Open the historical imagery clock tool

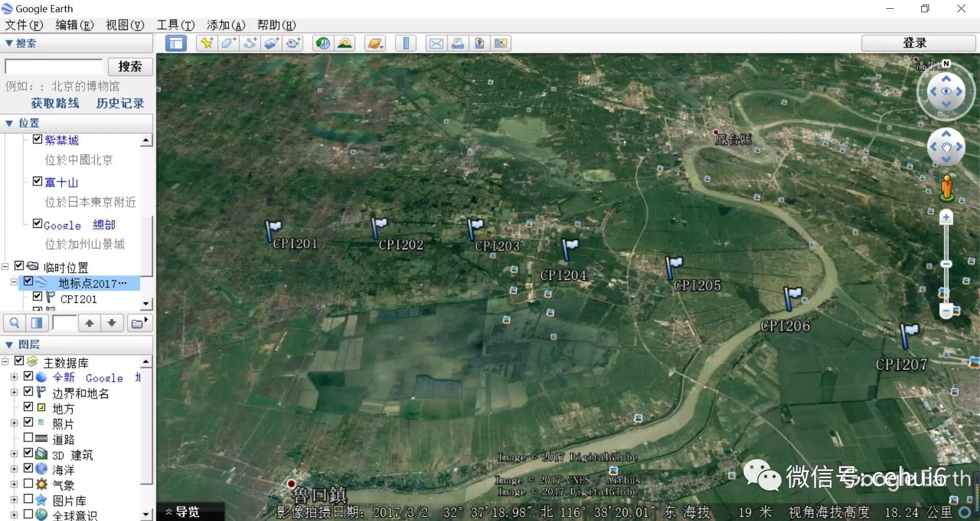tap(323, 43)
